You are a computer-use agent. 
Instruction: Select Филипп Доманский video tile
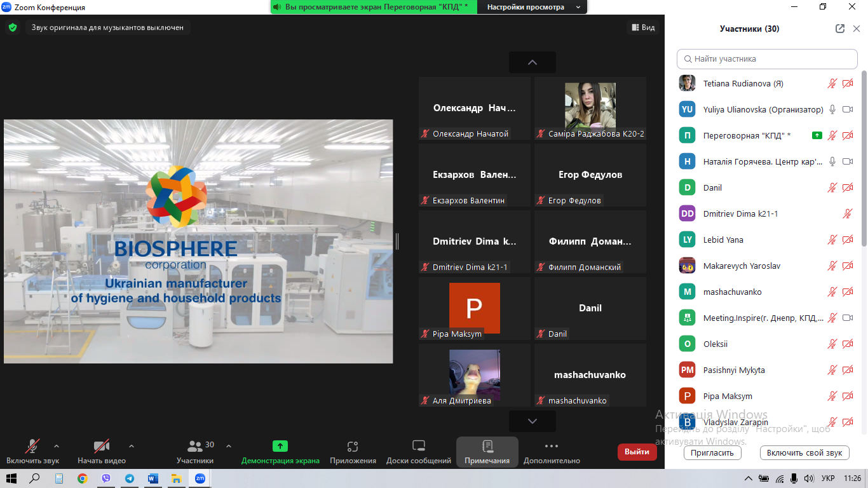click(x=590, y=242)
